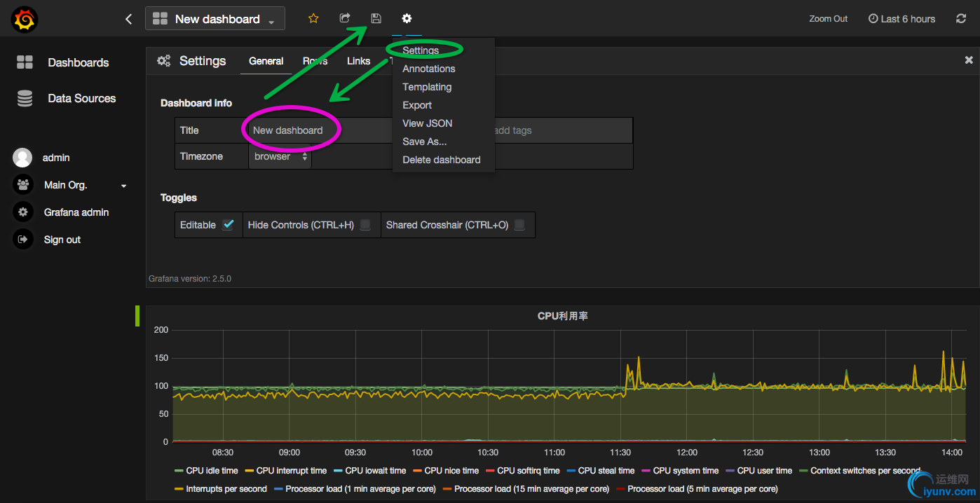
Task: Open the New dashboard picker dropdown
Action: point(215,19)
